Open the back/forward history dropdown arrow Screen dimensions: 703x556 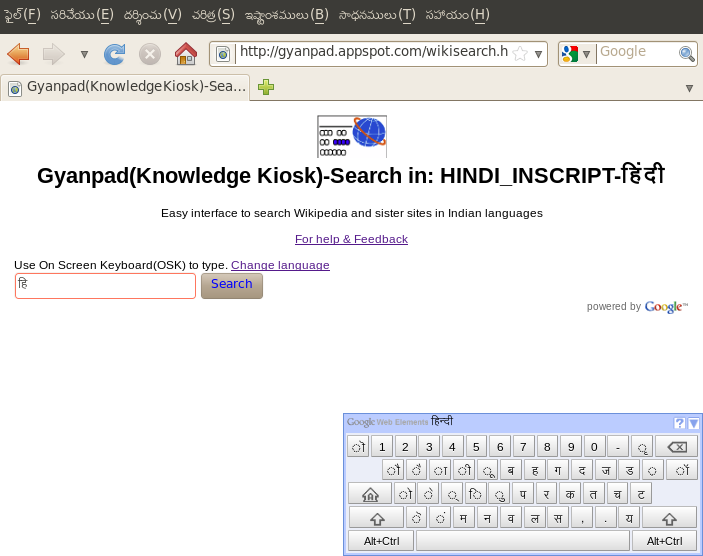click(x=84, y=55)
